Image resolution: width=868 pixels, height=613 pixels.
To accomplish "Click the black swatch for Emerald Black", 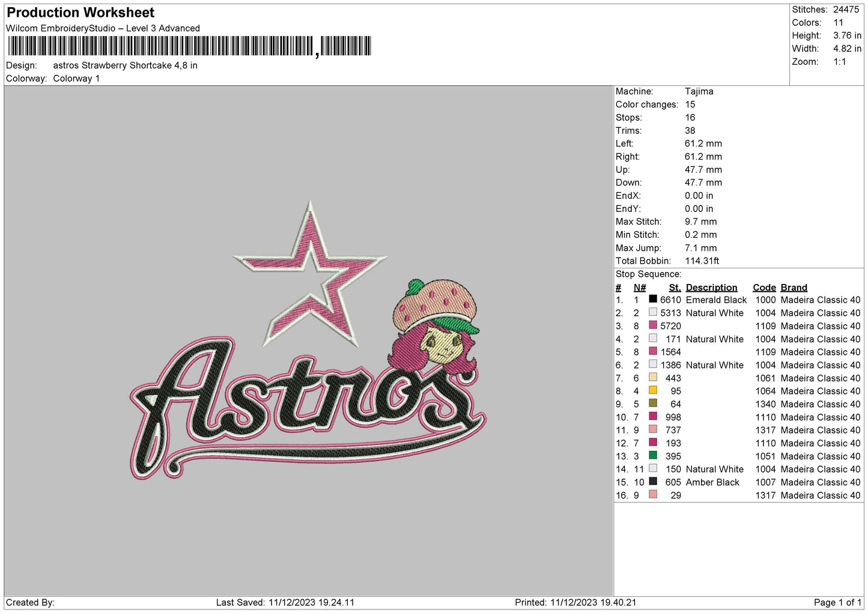I will (653, 299).
